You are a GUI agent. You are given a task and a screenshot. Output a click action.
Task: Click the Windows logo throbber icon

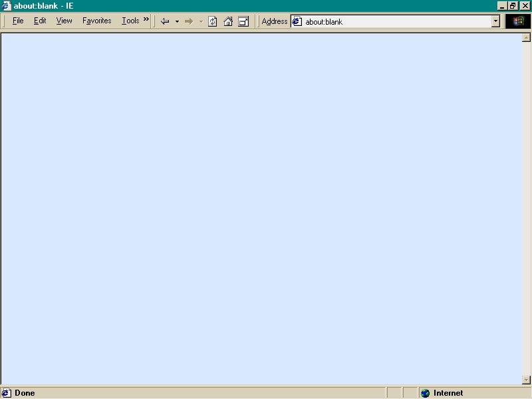pos(518,21)
